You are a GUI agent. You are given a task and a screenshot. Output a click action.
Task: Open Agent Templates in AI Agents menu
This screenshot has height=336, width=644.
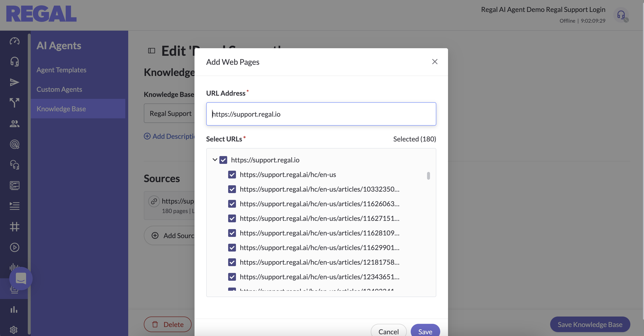(61, 70)
